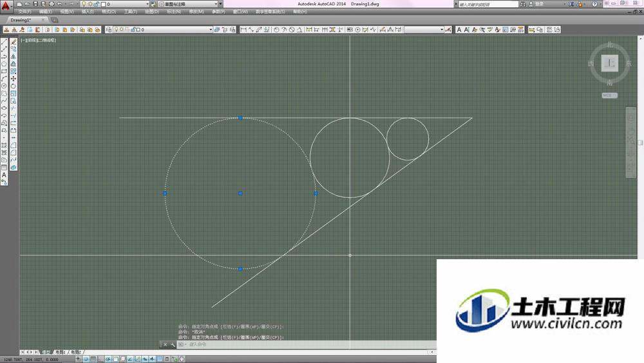Select the Polyline draw tool
Screen dimensions: 644x363
coord(4,56)
